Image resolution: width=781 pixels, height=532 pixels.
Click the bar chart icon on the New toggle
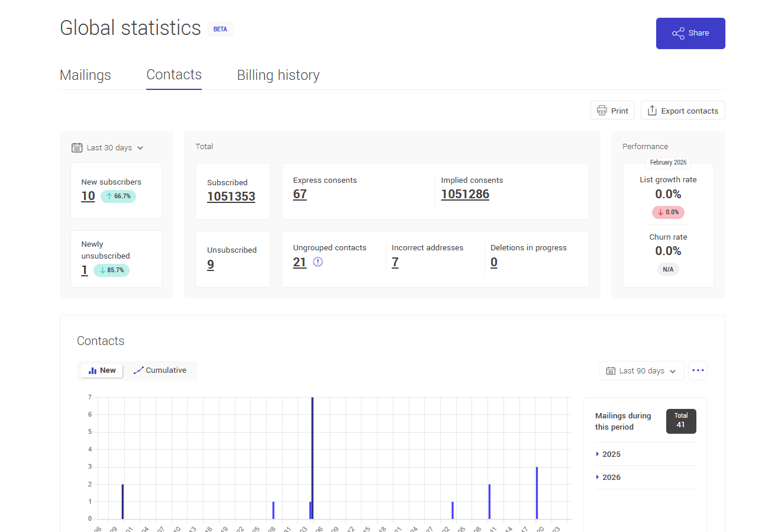click(x=92, y=370)
